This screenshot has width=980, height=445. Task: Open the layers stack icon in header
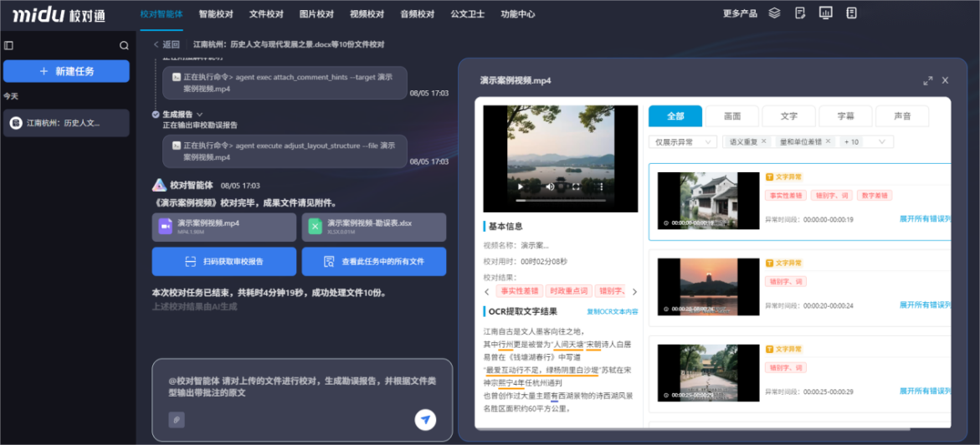(x=774, y=13)
